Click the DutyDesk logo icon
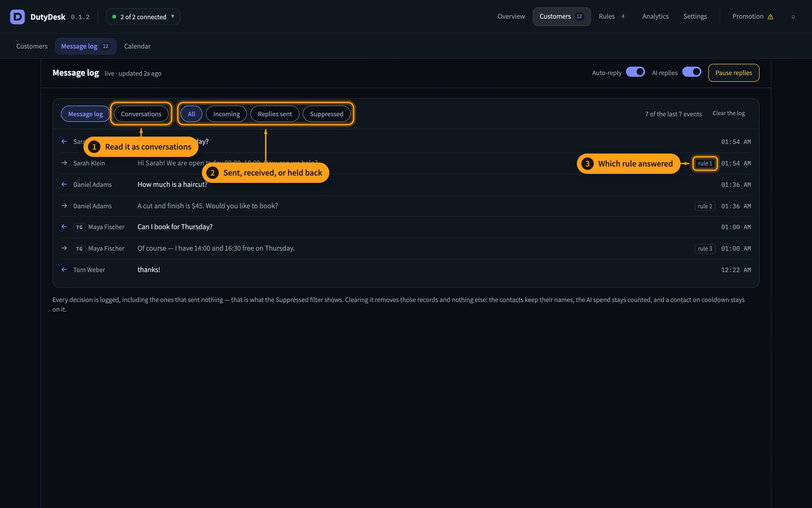The height and width of the screenshot is (508, 812). pos(17,17)
